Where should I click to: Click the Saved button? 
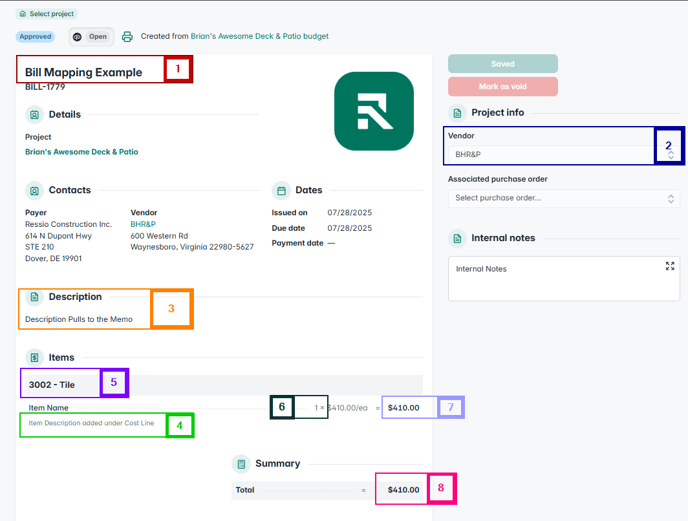(503, 64)
